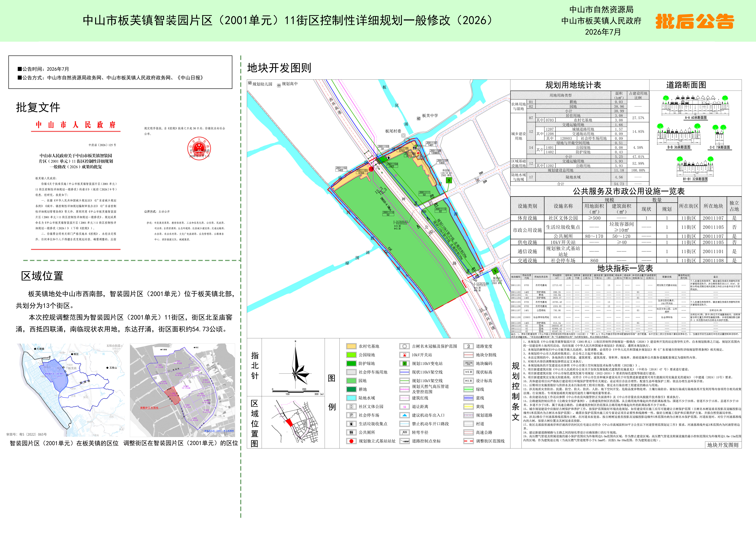Image resolution: width=756 pixels, height=535 pixels.
Task: Click the 审图号：粤S（2022）065号 caption
Action: point(27,435)
